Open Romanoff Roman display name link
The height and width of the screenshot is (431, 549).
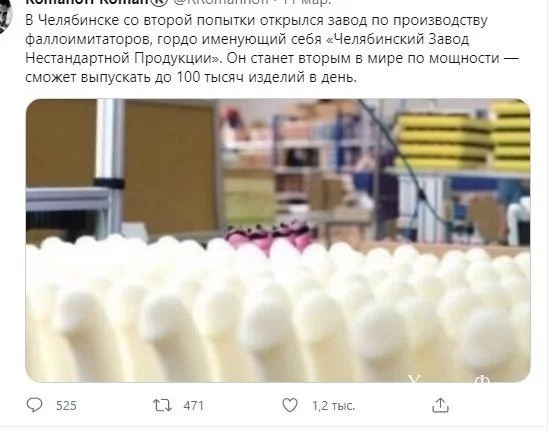pos(88,2)
